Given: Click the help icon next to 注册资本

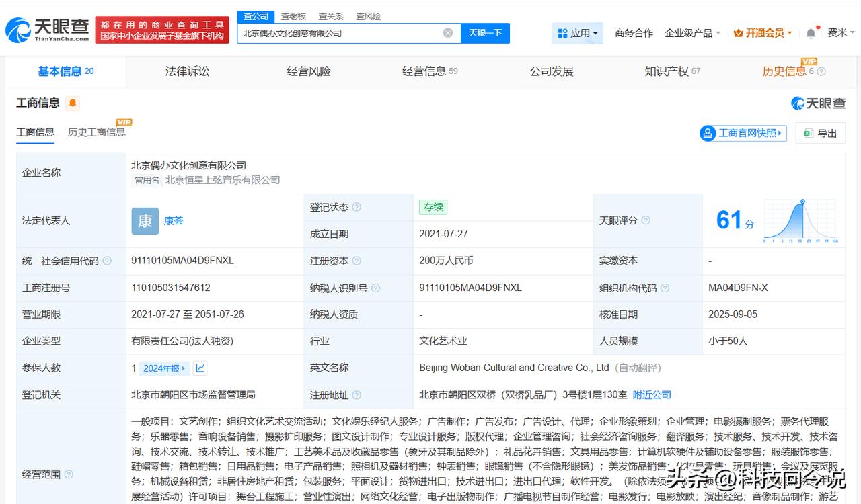Looking at the screenshot, I should [357, 261].
